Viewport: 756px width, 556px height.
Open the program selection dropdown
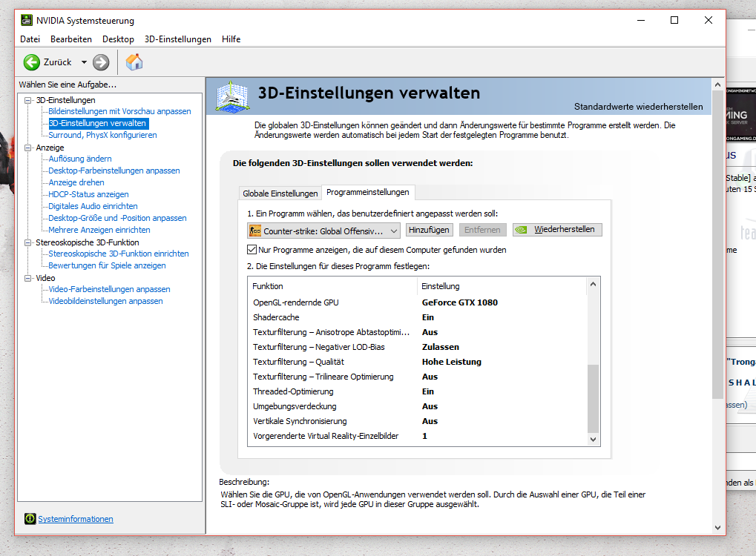point(323,231)
